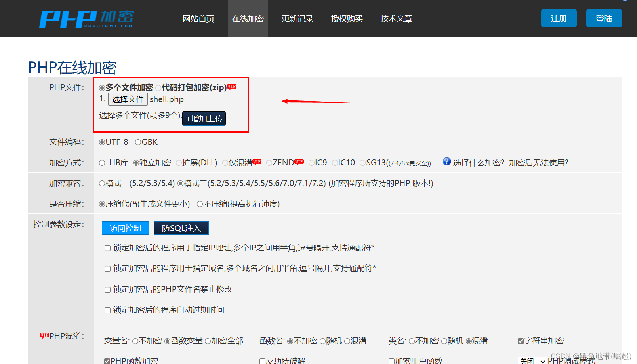Click the VIP badge beside PHP混淆 label
Screen dimensions: 637x364
[x=45, y=335]
